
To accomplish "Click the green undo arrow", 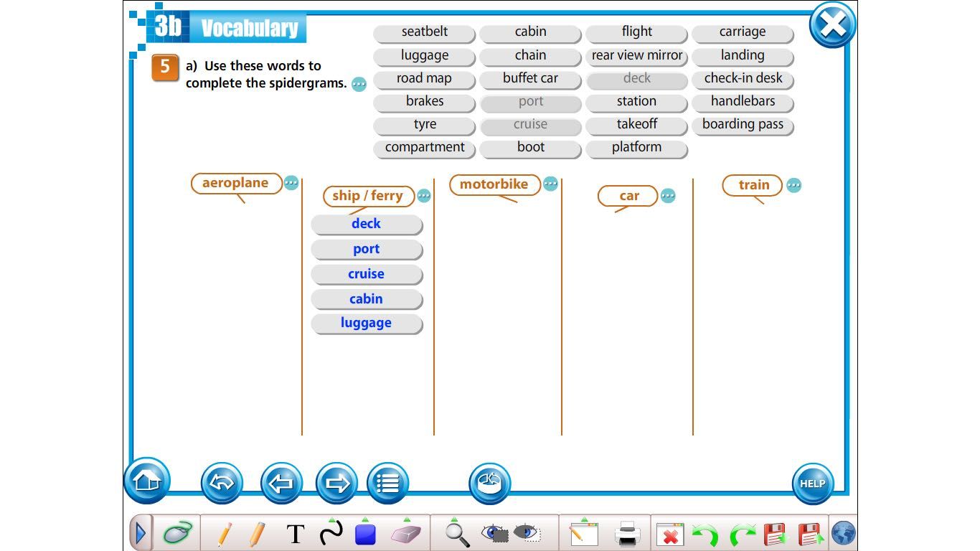I will click(x=705, y=534).
